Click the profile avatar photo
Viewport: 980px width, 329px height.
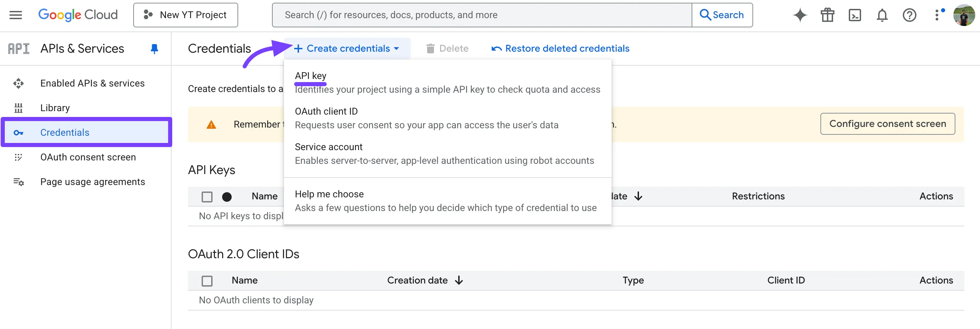coord(964,15)
